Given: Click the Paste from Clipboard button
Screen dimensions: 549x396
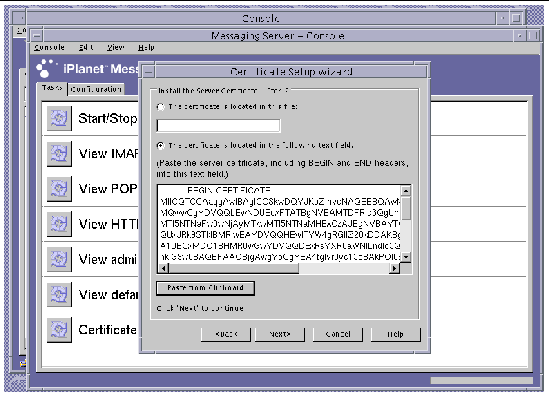Looking at the screenshot, I should coord(205,288).
